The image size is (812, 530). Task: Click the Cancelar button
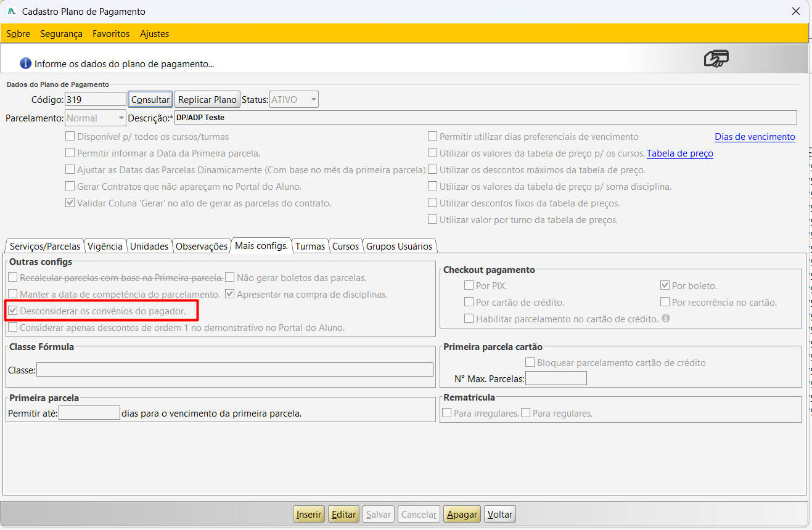[419, 514]
